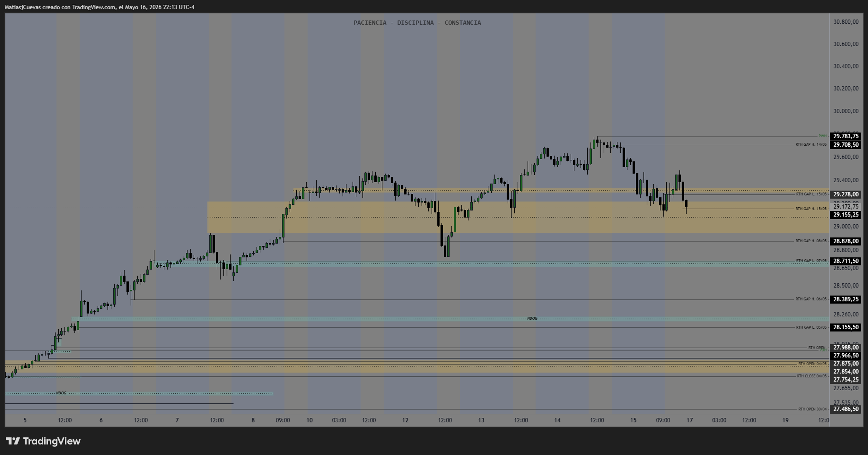Image resolution: width=868 pixels, height=455 pixels.
Task: Select the 28.155,50 price axis tag
Action: 846,327
